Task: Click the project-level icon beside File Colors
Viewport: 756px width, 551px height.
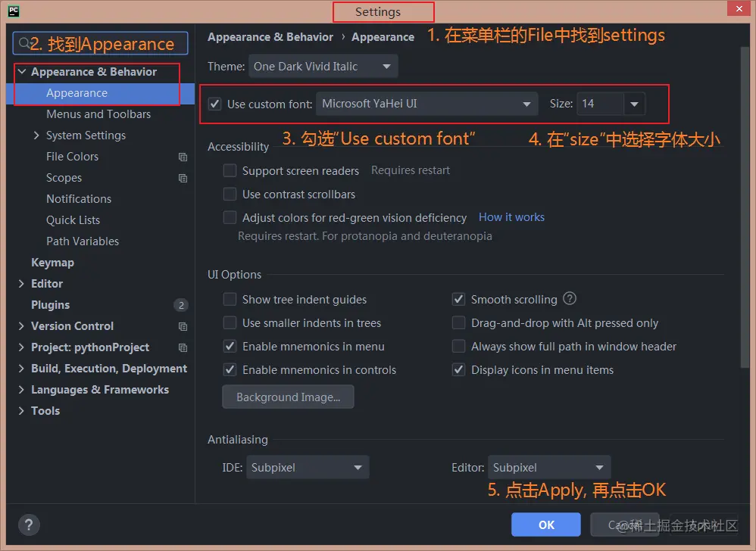Action: click(183, 157)
